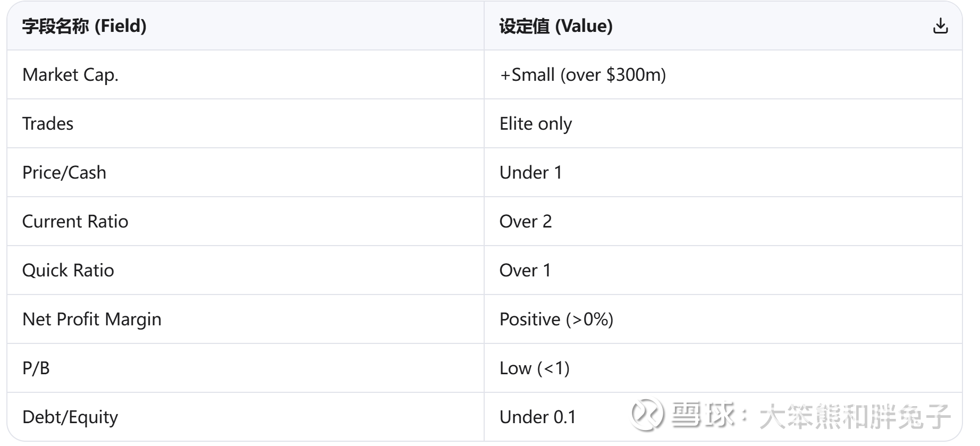Click the Quick Ratio row label

point(68,271)
